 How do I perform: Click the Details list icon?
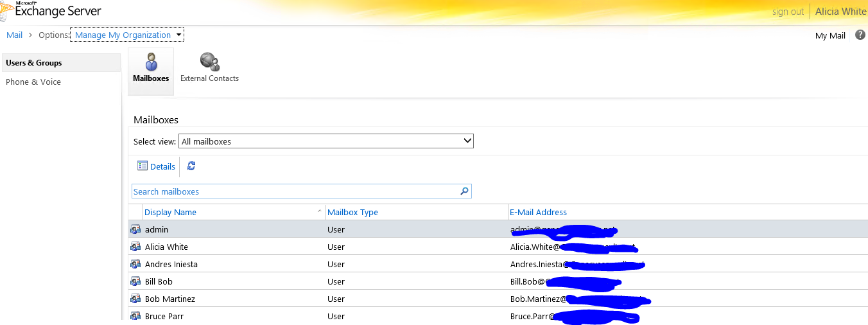pyautogui.click(x=143, y=166)
